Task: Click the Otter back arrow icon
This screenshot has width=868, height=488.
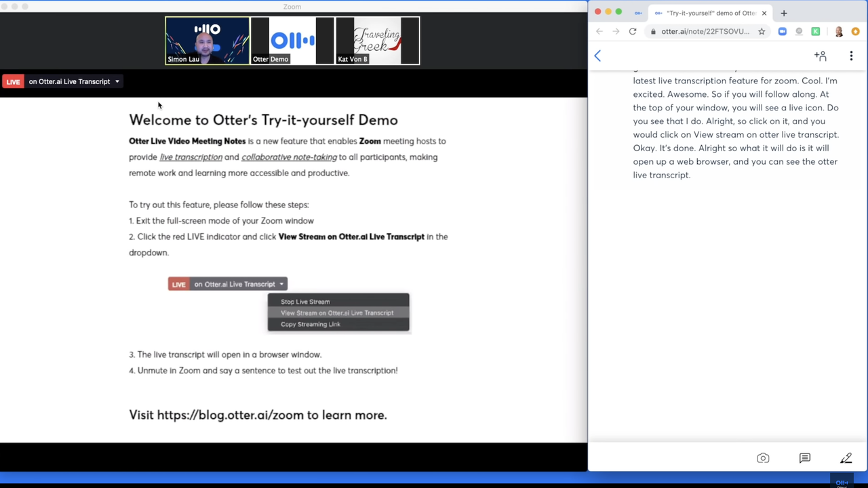Action: [x=597, y=56]
